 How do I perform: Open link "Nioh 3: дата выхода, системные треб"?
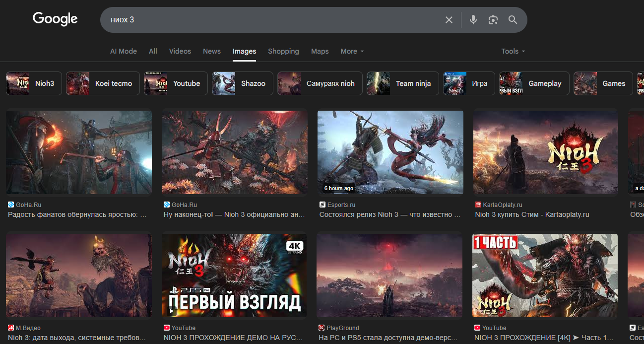[77, 338]
